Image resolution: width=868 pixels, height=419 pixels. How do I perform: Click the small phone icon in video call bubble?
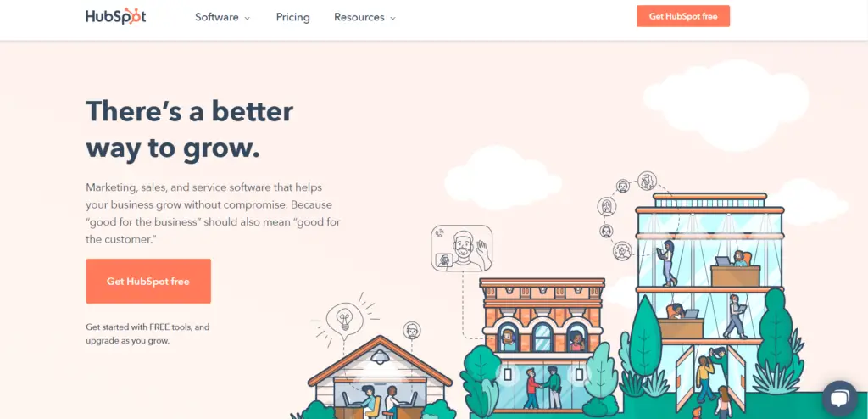(440, 234)
